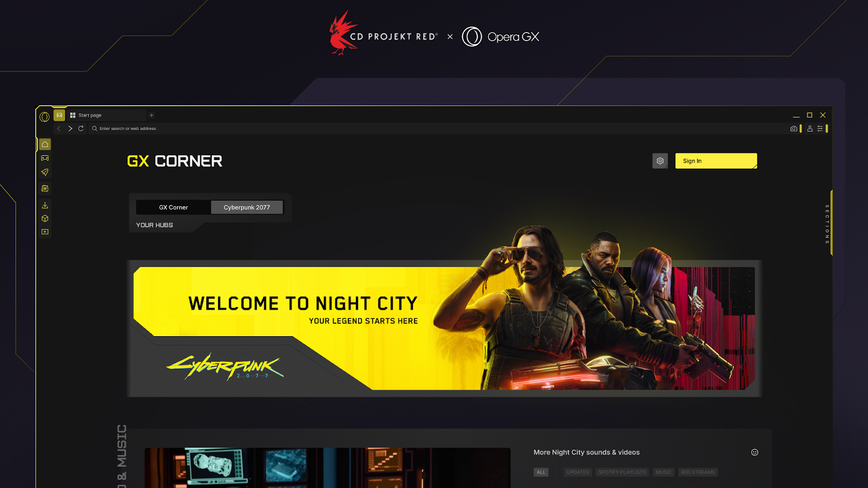Open the cube icon in the sidebar
The width and height of the screenshot is (868, 488).
(x=45, y=219)
